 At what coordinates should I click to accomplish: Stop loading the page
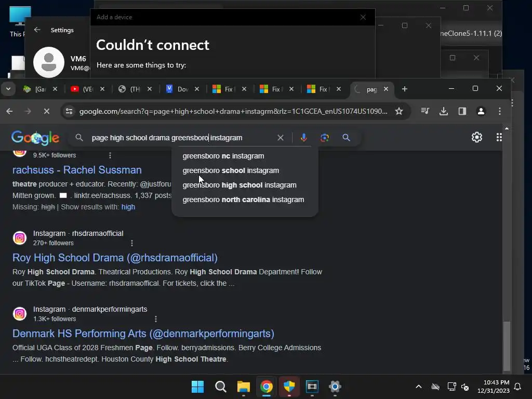[x=46, y=111]
